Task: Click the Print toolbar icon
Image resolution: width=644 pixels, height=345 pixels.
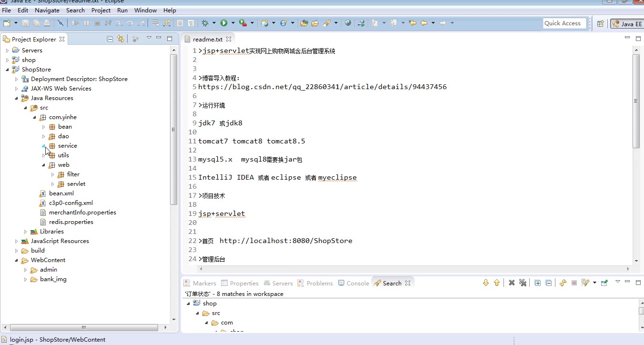Action: click(47, 23)
